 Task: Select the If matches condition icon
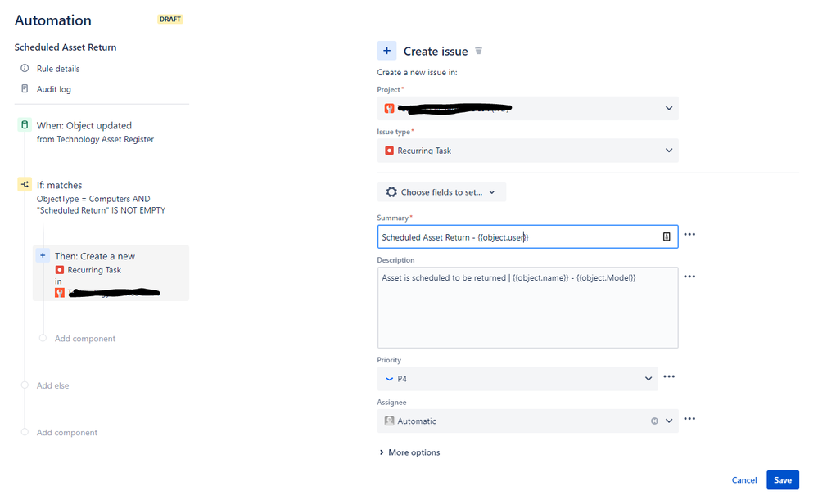click(x=25, y=185)
